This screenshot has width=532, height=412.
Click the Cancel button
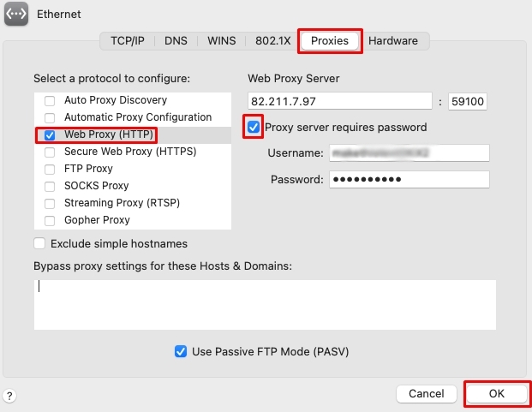click(x=426, y=393)
